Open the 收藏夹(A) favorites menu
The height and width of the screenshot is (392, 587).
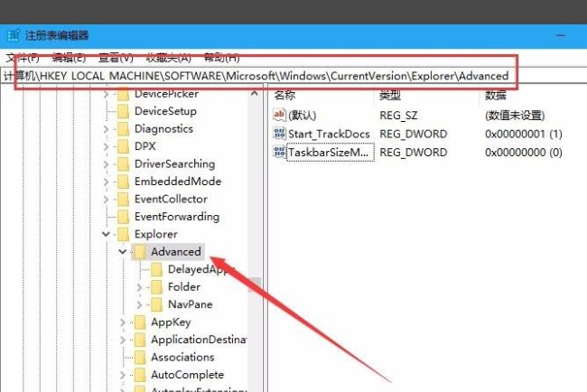click(169, 58)
